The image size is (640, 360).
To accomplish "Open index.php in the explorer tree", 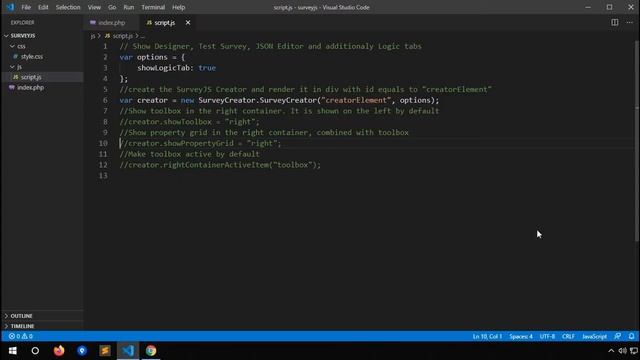I will (30, 87).
